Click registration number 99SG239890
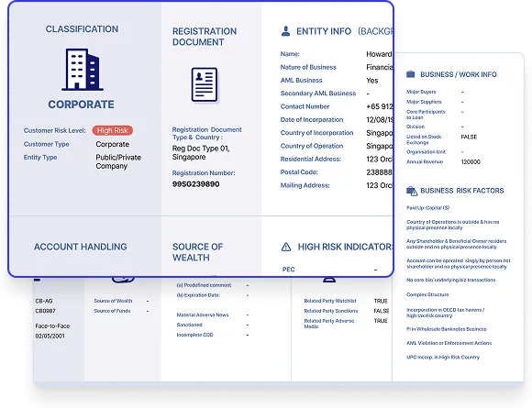The width and height of the screenshot is (532, 408). (x=195, y=184)
